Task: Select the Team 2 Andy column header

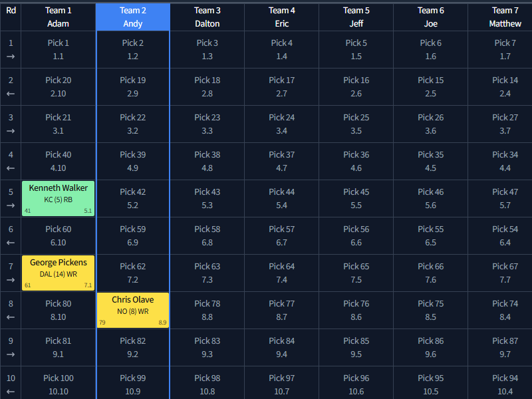Action: coord(133,17)
